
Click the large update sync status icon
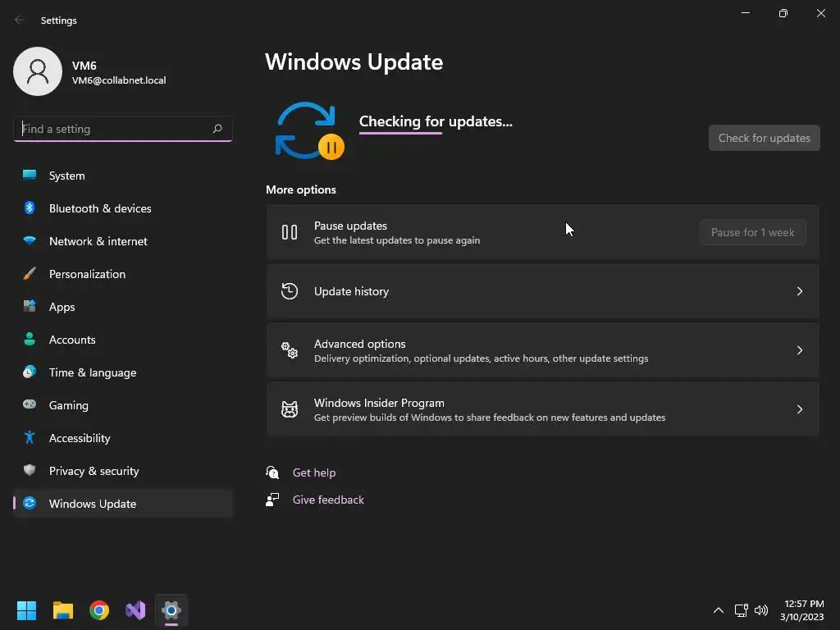pos(309,130)
